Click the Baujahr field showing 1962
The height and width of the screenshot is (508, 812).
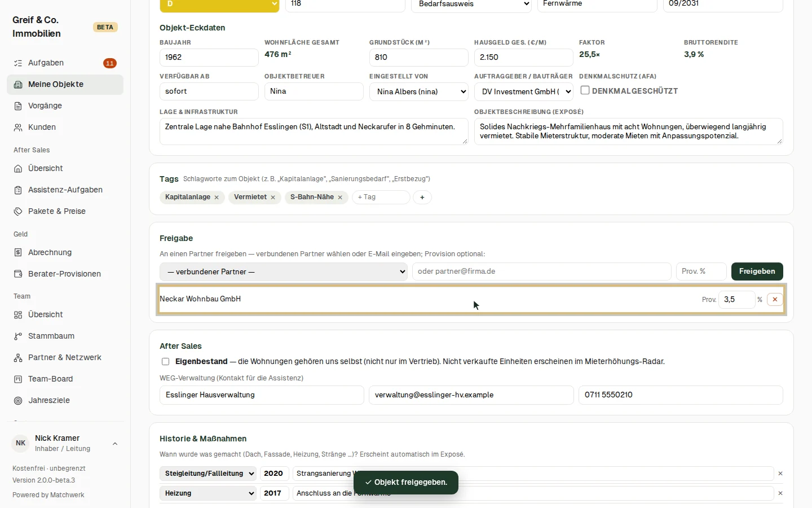coord(209,58)
